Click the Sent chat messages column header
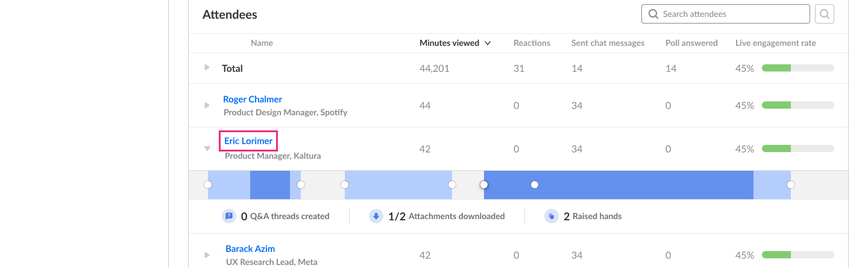The width and height of the screenshot is (868, 268). tap(608, 43)
